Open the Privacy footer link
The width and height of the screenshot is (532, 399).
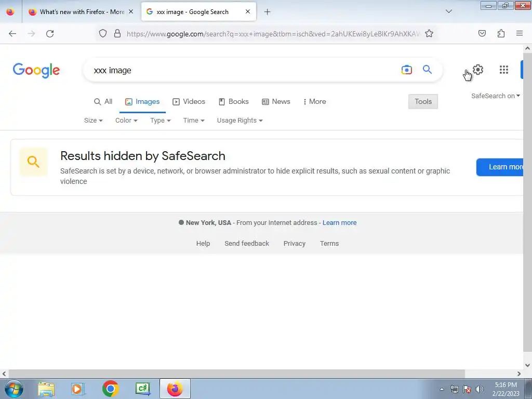click(x=295, y=244)
